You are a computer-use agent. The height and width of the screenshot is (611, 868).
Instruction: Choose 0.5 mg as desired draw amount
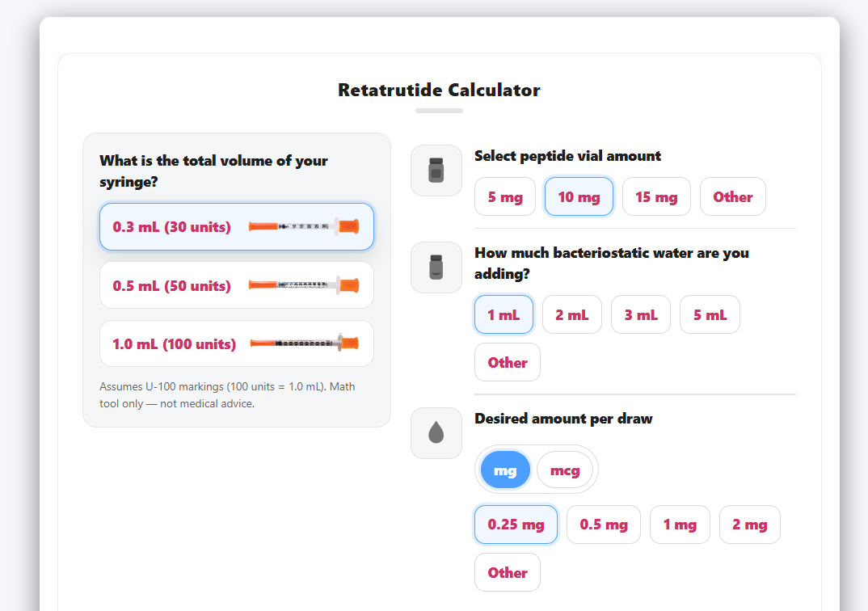pos(603,525)
